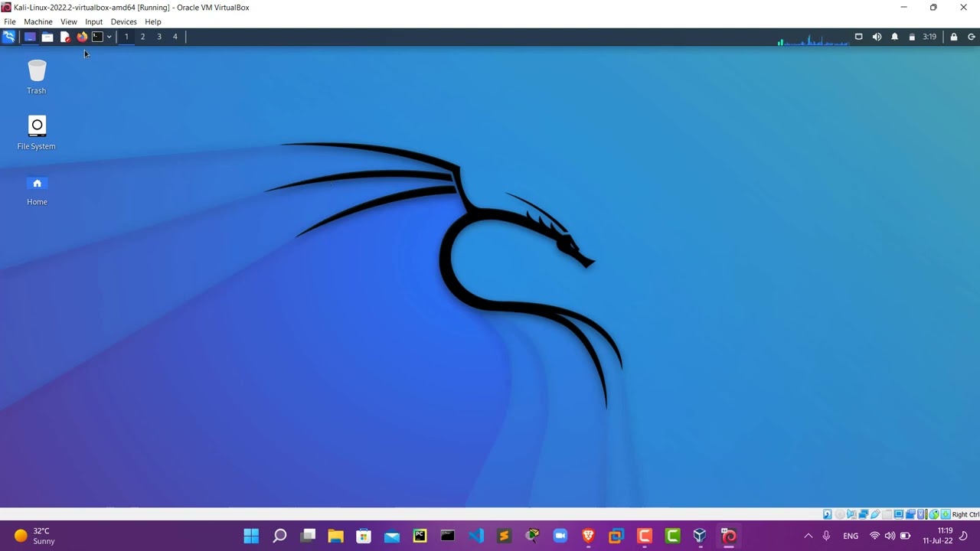Viewport: 980px width, 551px height.
Task: Toggle Windows focus assist moon icon
Action: coord(964,536)
